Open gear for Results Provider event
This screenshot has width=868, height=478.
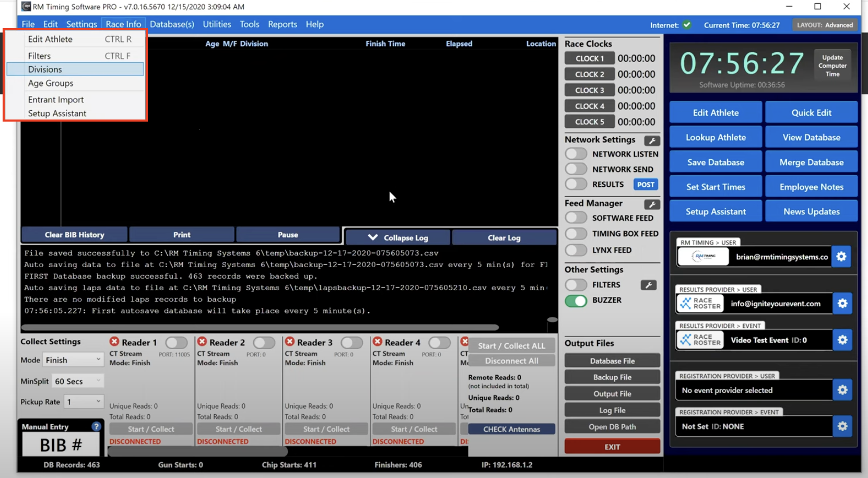[842, 340]
